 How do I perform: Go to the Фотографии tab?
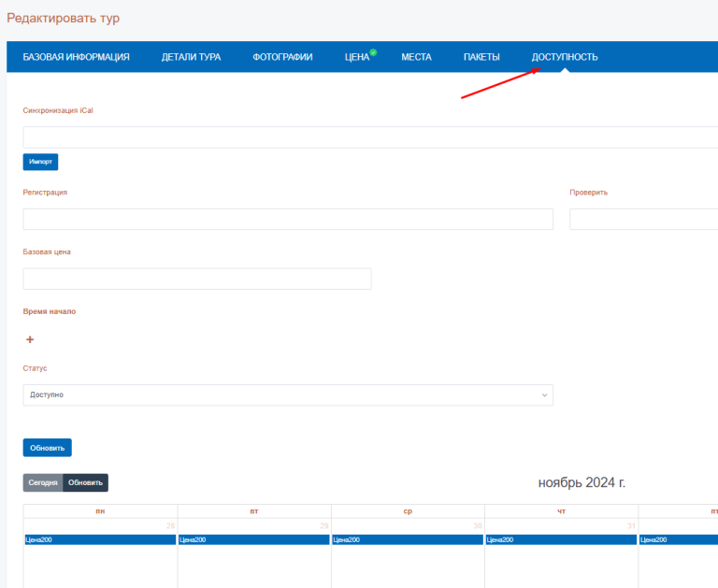[282, 57]
